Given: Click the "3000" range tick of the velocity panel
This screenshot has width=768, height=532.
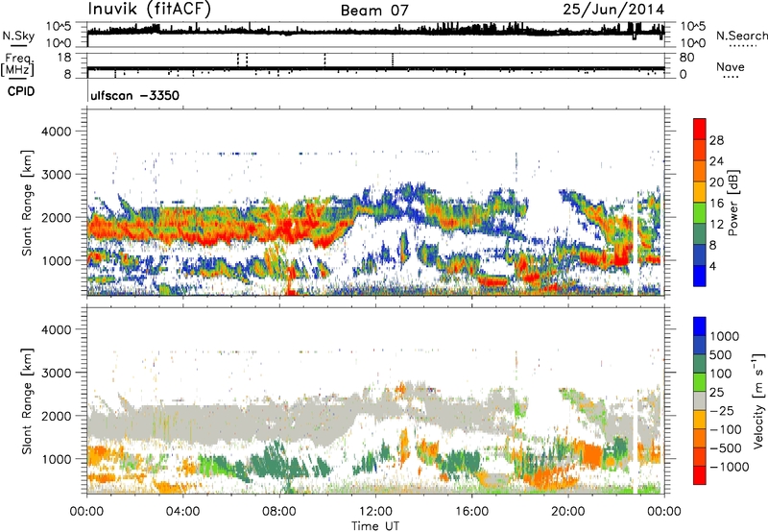Looking at the screenshot, I should coord(56,373).
